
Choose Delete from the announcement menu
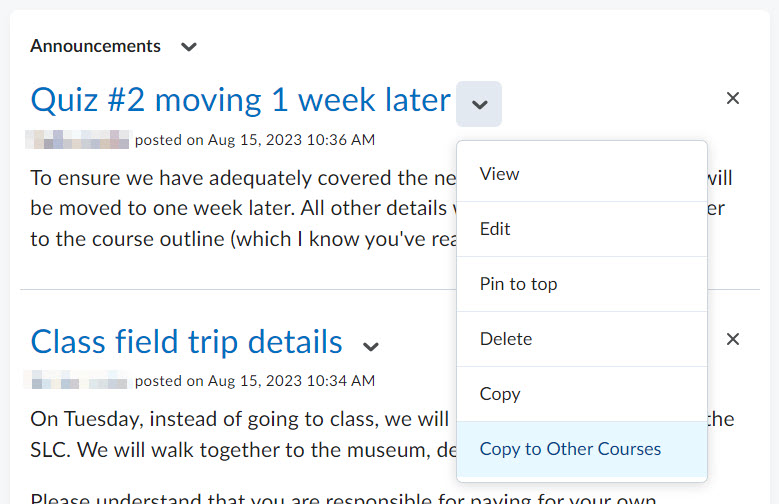click(506, 339)
